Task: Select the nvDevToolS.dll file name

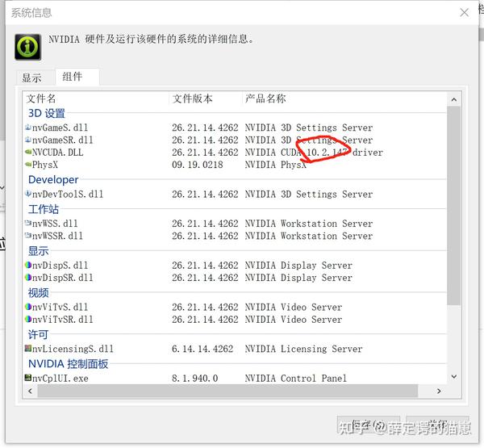Action: tap(68, 194)
